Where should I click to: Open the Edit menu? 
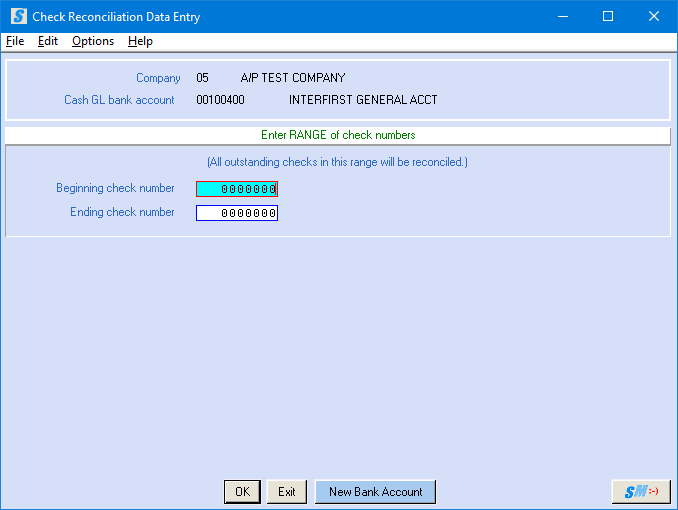pos(48,41)
